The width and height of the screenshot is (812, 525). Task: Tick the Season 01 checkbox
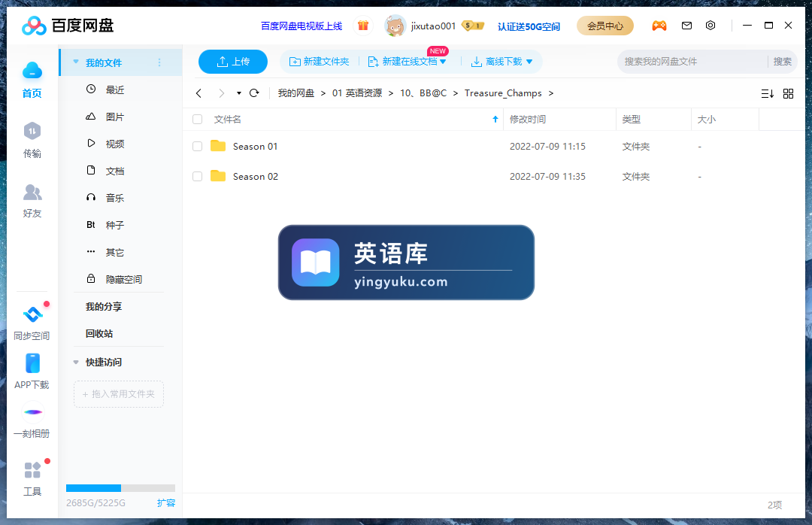197,146
